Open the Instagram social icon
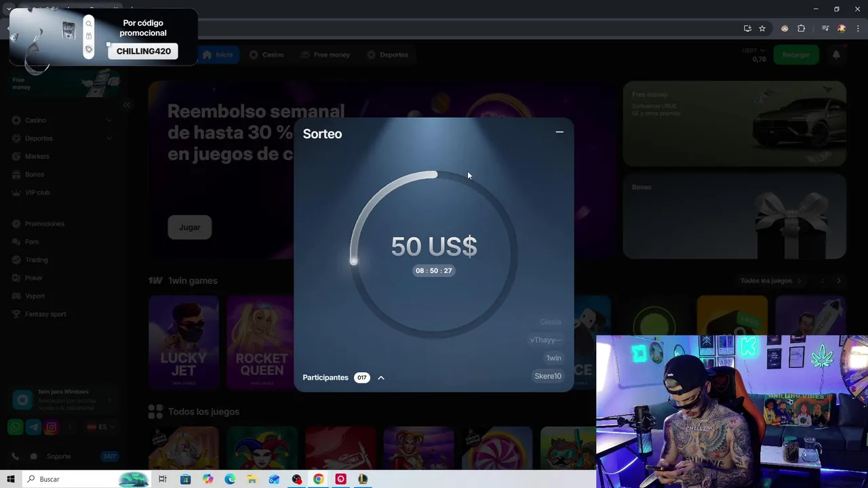 52,427
